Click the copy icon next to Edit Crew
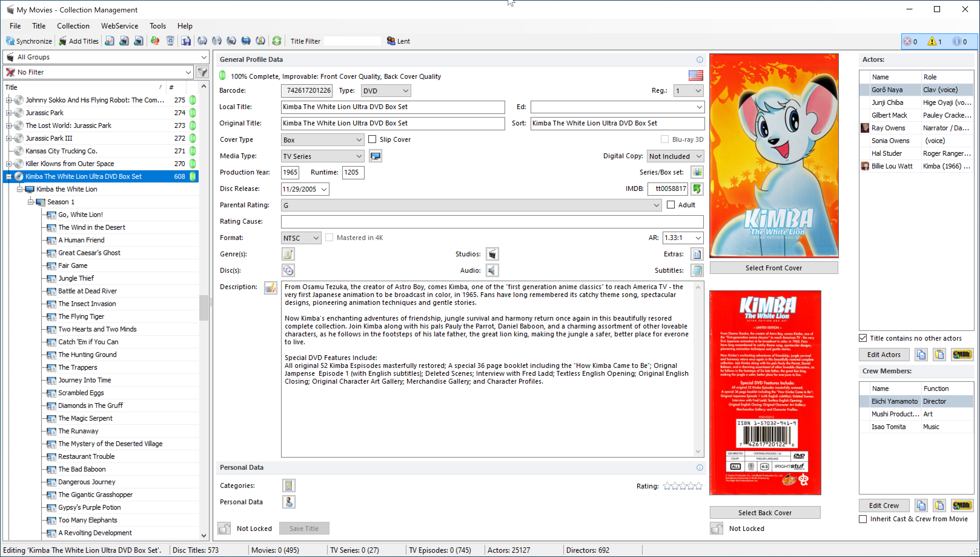This screenshot has height=557, width=980. [x=921, y=505]
